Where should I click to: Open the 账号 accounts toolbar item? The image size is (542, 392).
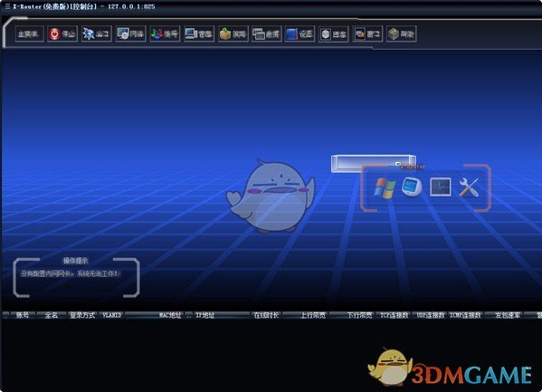(x=165, y=33)
